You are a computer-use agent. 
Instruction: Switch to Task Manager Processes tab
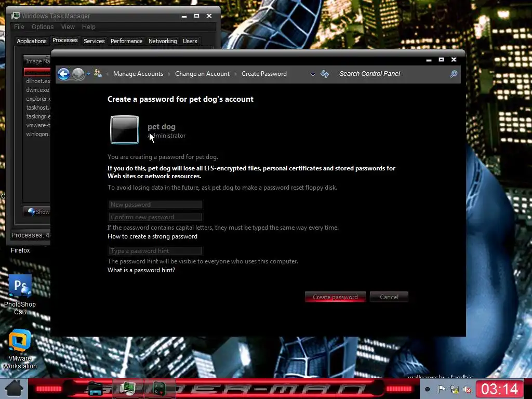click(x=65, y=41)
